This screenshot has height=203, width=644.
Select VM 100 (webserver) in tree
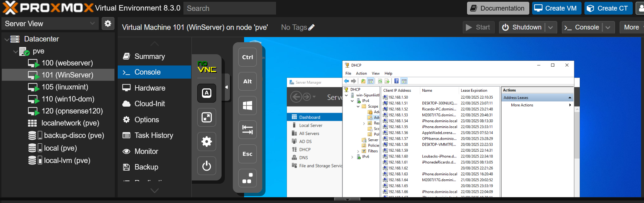point(67,63)
